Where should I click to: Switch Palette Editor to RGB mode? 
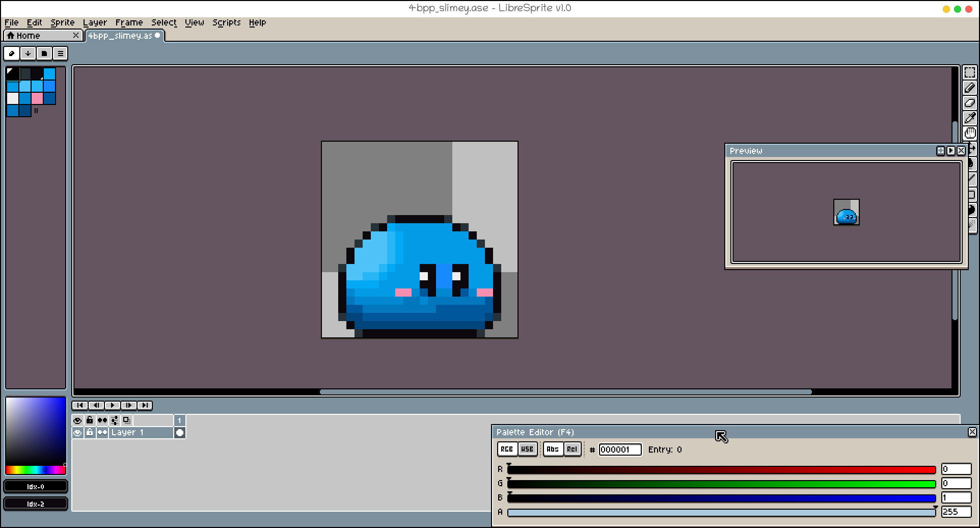(x=507, y=449)
